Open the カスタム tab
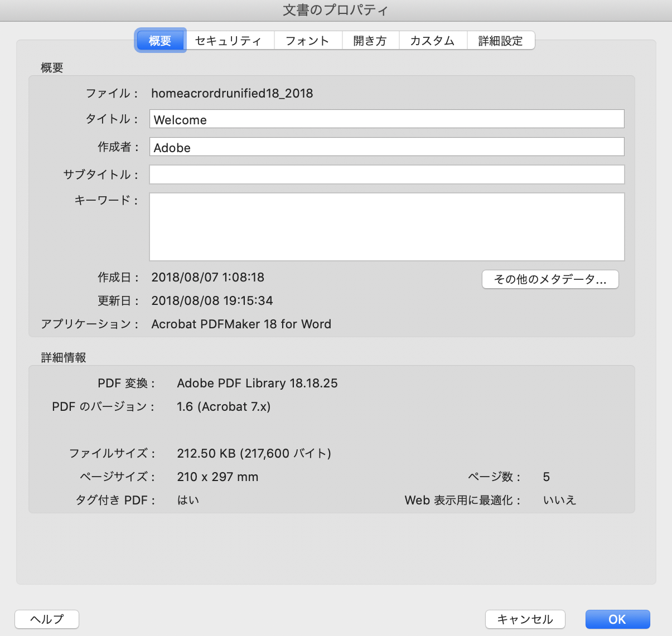672x636 pixels. (x=432, y=41)
